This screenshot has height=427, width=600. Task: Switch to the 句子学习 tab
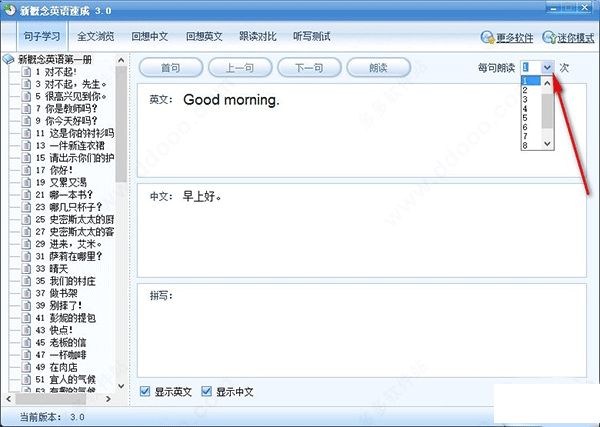point(42,36)
